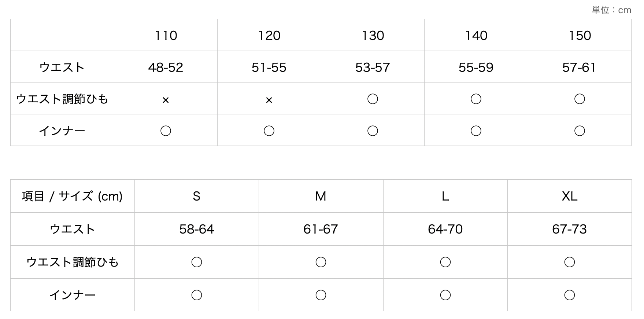This screenshot has height=319, width=644.
Task: Click the ウエスト調節ひも circle for size 130
Action: click(373, 99)
